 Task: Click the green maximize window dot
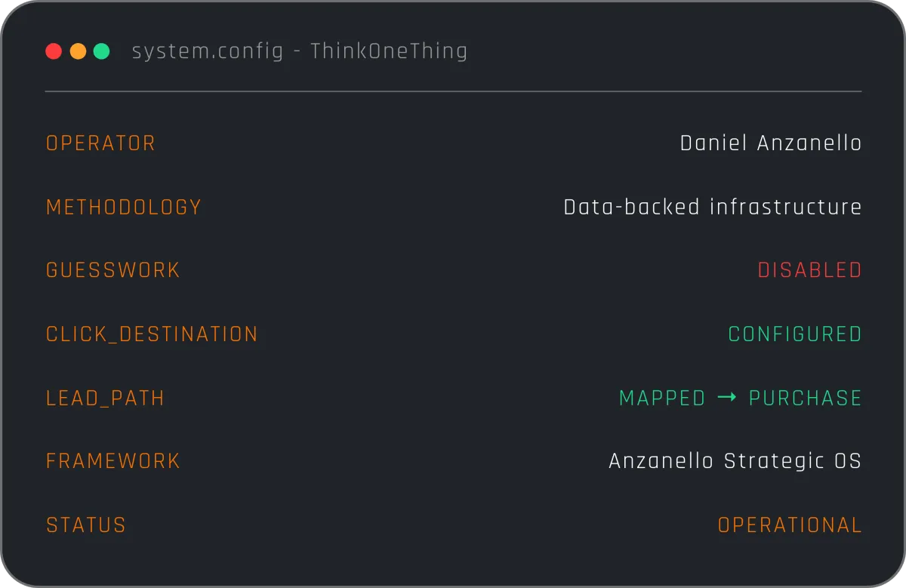pyautogui.click(x=102, y=51)
